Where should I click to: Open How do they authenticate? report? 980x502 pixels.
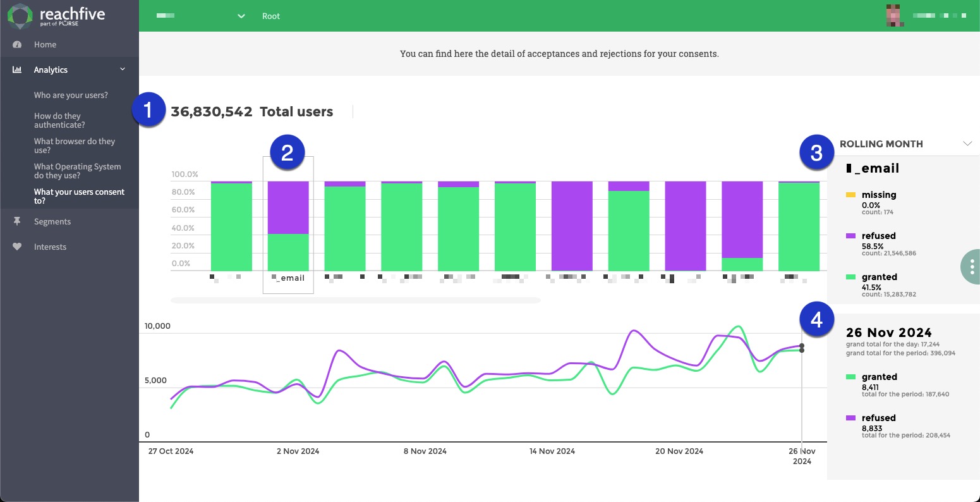click(x=59, y=121)
